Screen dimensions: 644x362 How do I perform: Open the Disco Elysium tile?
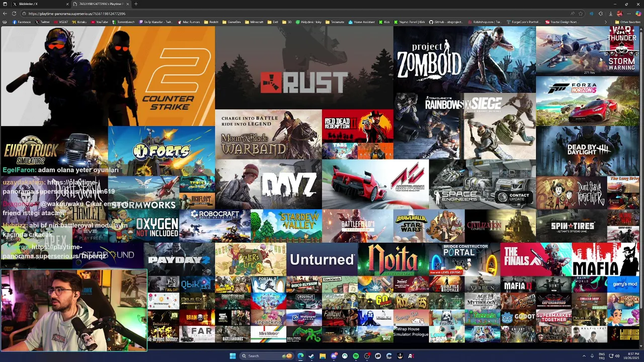[x=304, y=284]
